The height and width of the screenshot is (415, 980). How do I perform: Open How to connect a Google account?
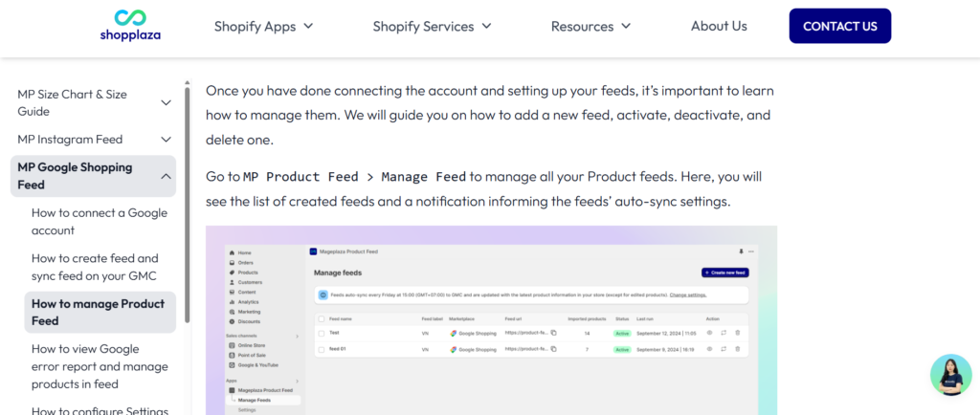pyautogui.click(x=100, y=222)
